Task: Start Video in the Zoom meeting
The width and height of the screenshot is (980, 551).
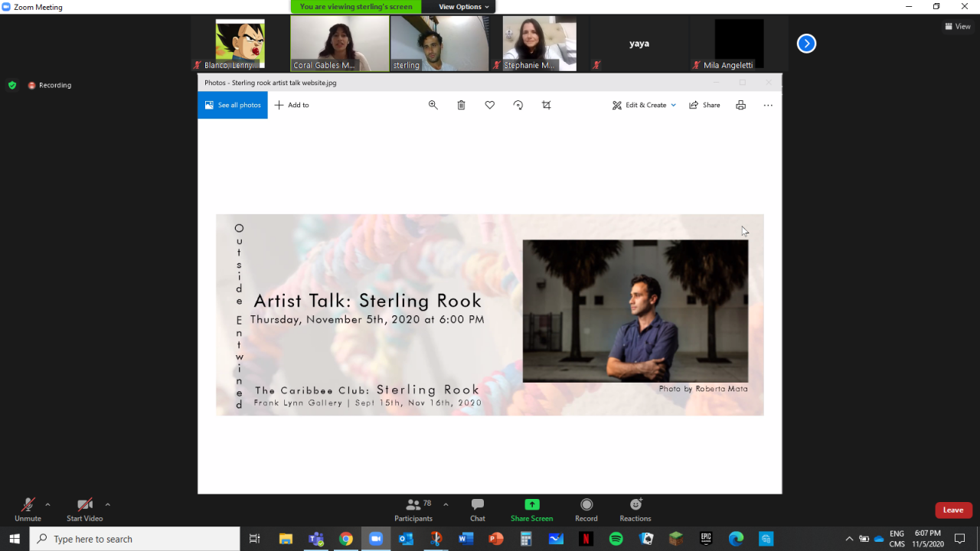Action: [85, 510]
